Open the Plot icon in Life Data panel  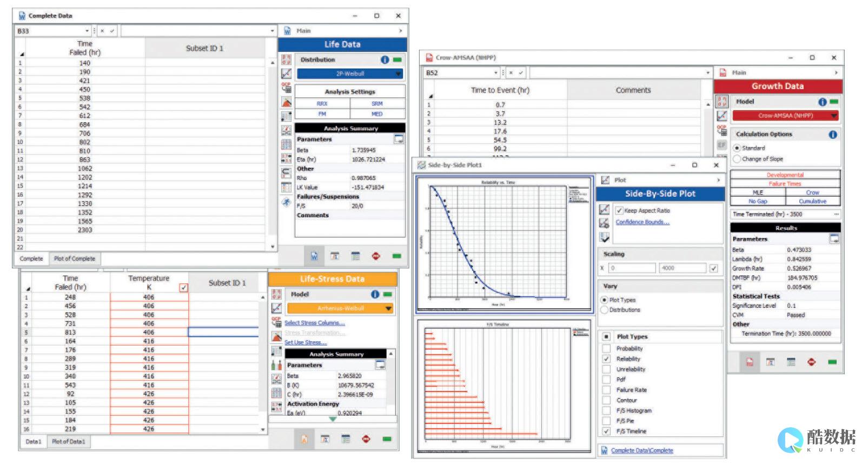point(286,74)
